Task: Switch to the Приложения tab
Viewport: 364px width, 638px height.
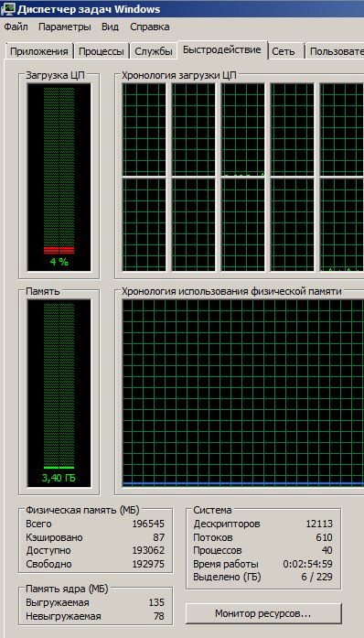Action: [x=39, y=51]
